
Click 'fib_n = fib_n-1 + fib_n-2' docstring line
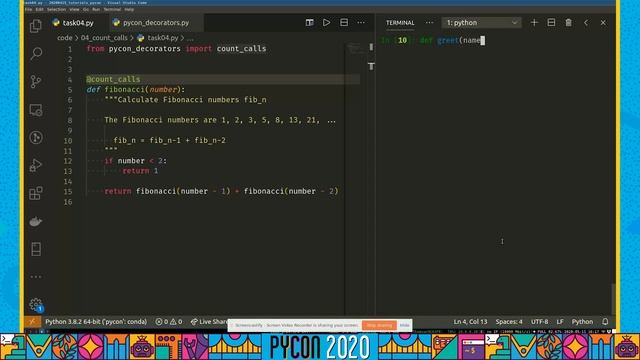point(169,140)
